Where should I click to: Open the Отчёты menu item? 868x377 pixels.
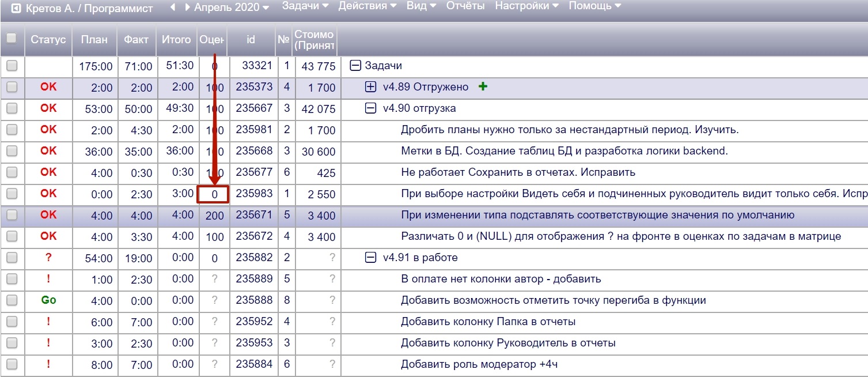click(x=465, y=6)
